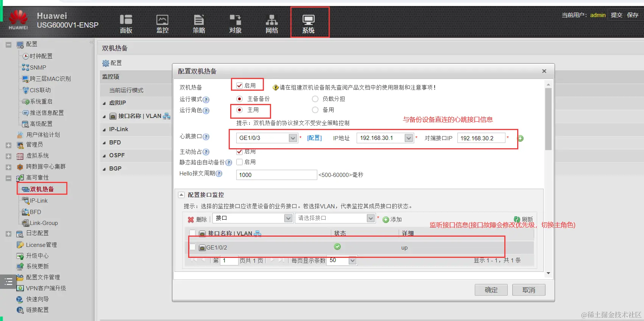
Task: Click help icon next to 主动抢占
Action: click(206, 152)
